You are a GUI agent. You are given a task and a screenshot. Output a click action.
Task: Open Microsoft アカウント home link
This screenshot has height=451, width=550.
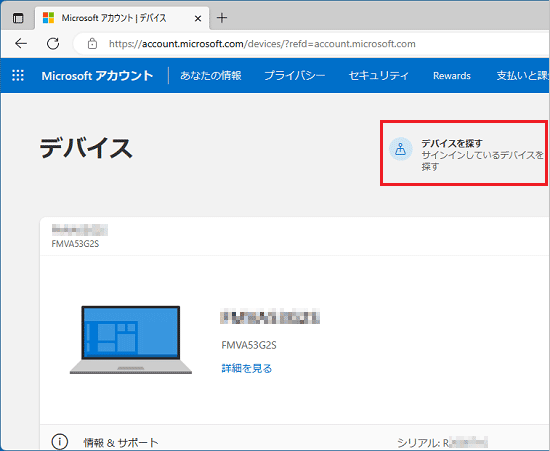(x=97, y=76)
